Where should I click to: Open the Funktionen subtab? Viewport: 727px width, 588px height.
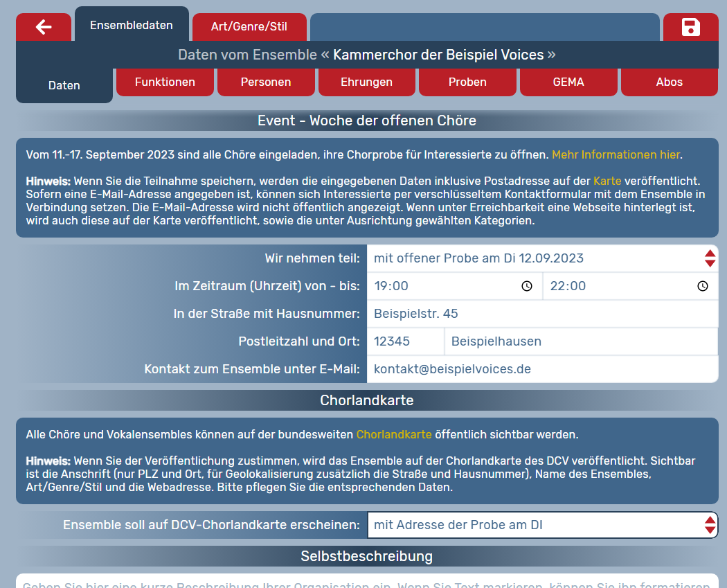point(165,82)
